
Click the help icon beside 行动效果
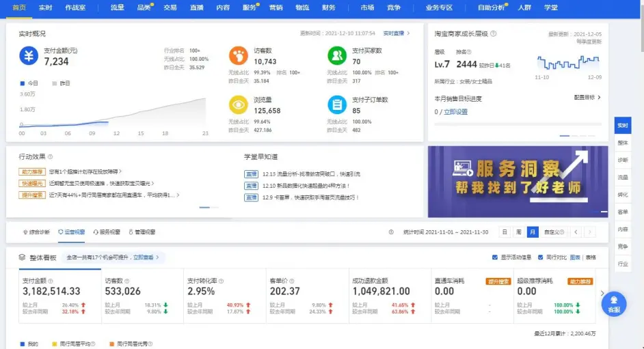pos(50,156)
